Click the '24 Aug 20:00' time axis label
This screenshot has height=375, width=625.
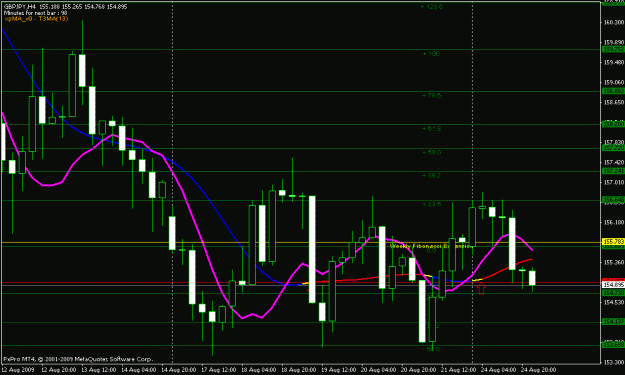[539, 370]
